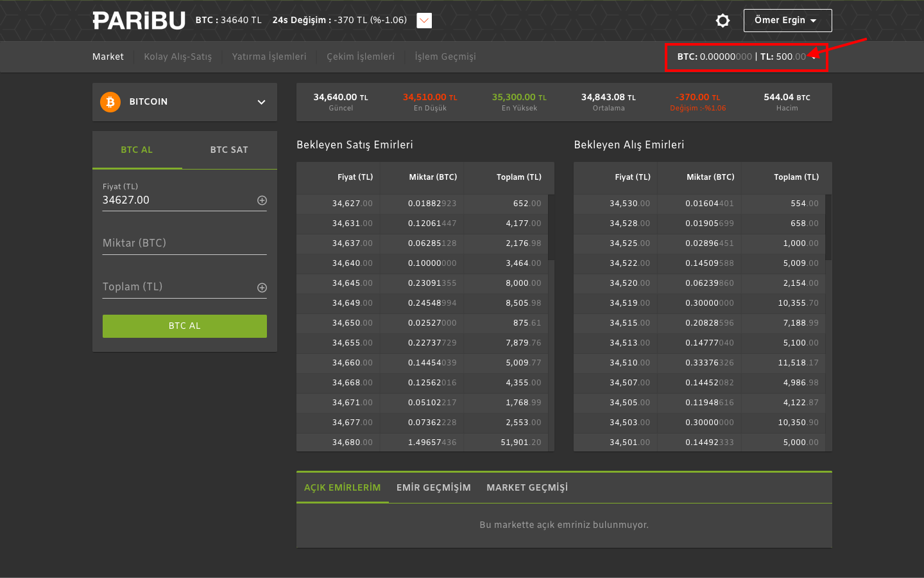Click the PARiBU logo
This screenshot has width=924, height=578.
coord(139,20)
